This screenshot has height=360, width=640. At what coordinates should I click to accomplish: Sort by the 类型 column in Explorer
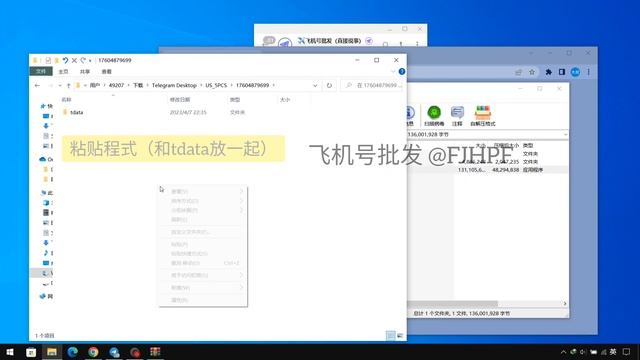pyautogui.click(x=235, y=100)
